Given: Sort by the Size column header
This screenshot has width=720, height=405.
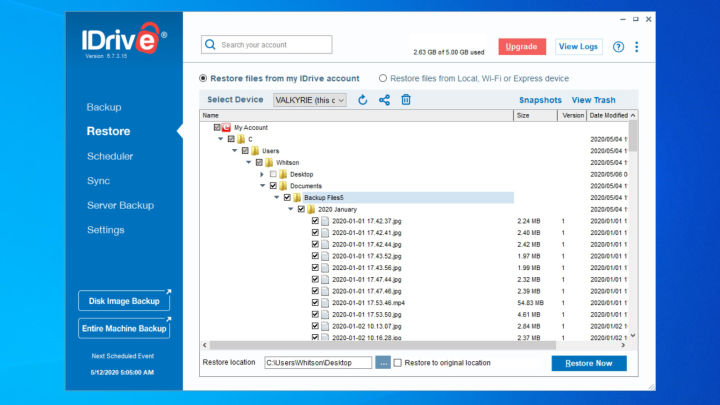Looking at the screenshot, I should tap(535, 115).
